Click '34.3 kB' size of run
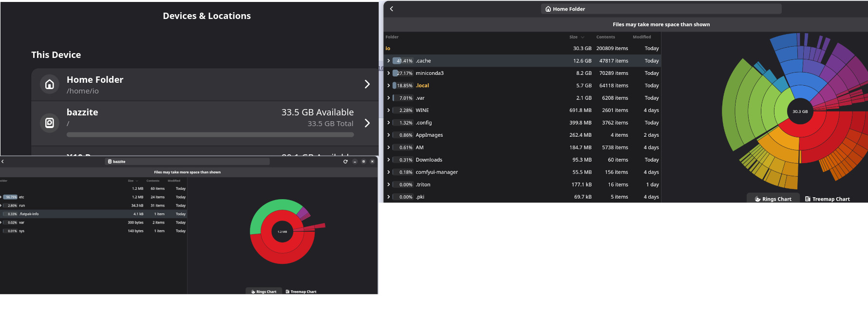 [137, 205]
